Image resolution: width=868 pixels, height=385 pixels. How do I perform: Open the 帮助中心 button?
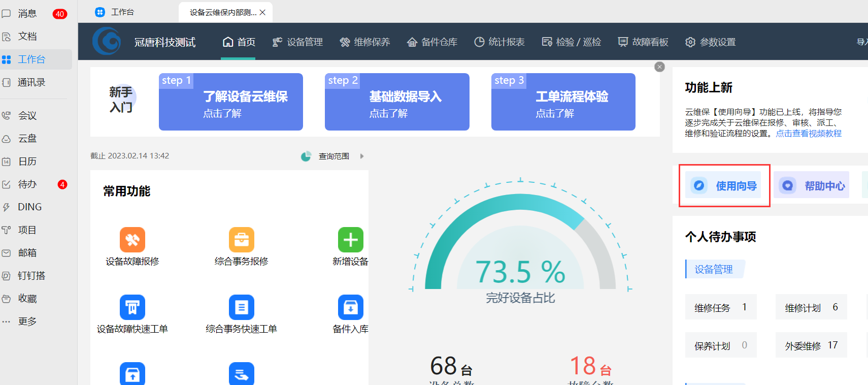(812, 185)
